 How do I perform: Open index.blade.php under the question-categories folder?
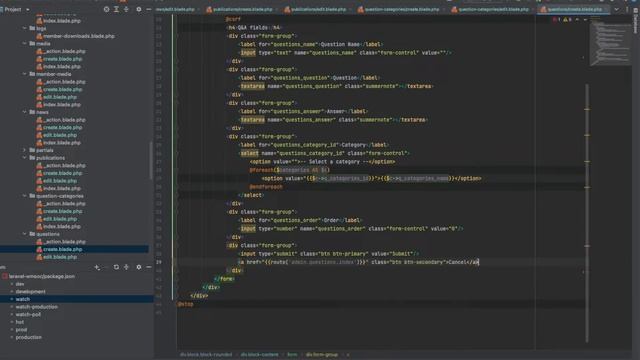(58, 227)
